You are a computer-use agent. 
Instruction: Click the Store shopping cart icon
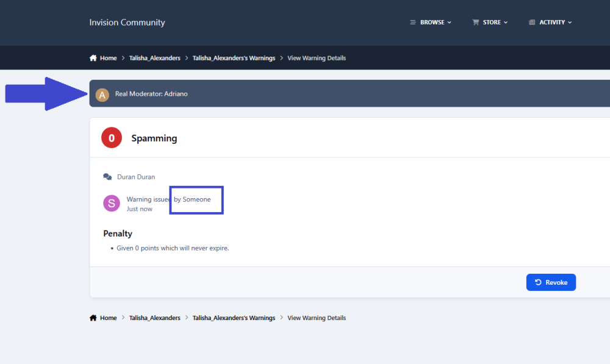point(475,23)
